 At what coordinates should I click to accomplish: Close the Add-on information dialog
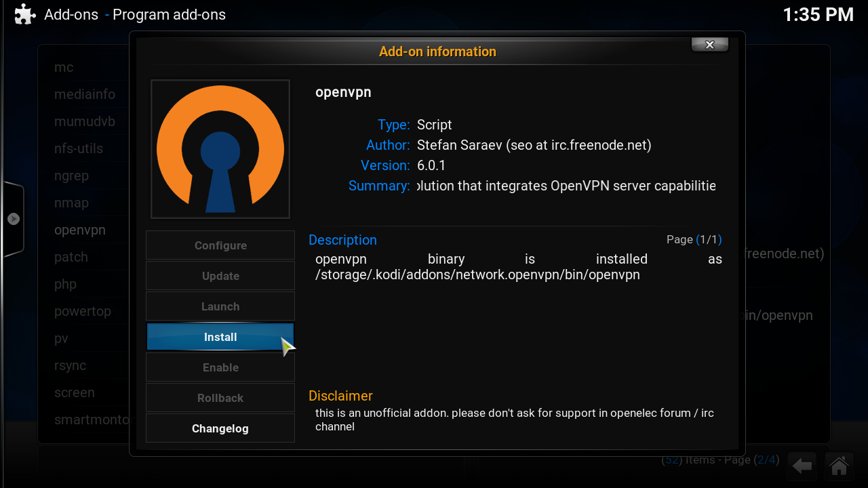point(710,45)
